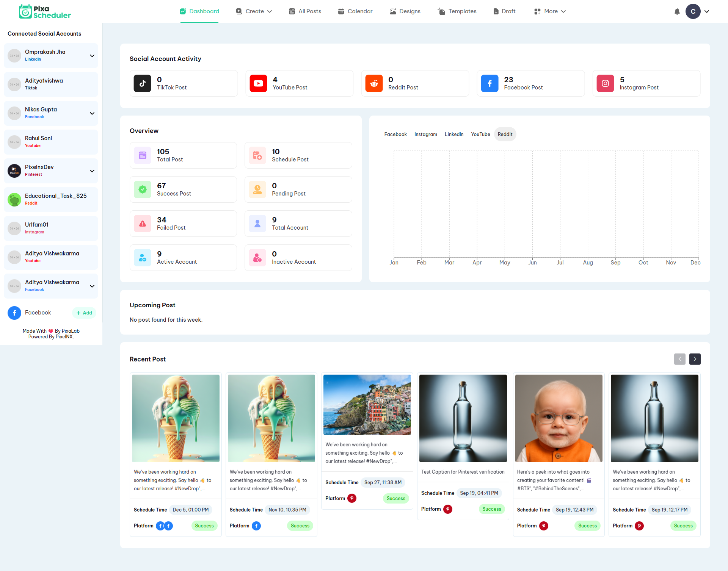
Task: Click the Success badge on the Dec 5 post
Action: (x=204, y=526)
